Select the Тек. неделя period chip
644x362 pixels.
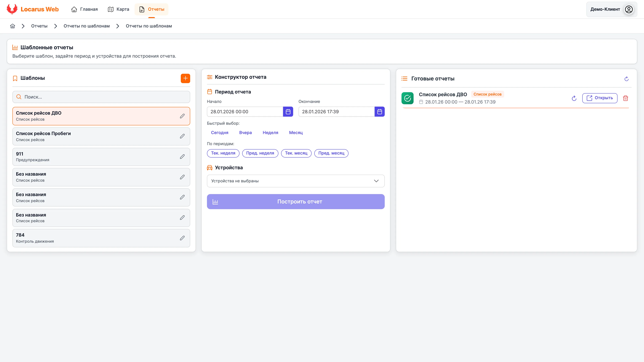(x=223, y=153)
